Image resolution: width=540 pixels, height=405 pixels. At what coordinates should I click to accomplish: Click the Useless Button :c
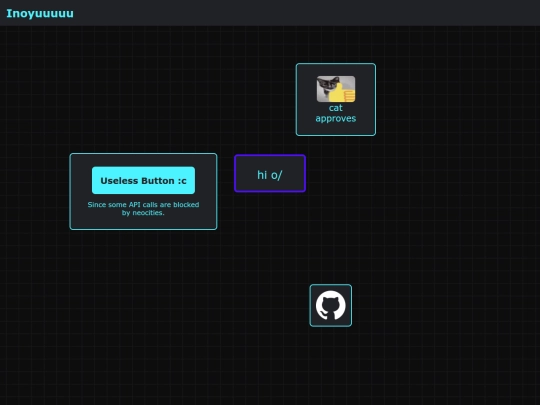(143, 180)
